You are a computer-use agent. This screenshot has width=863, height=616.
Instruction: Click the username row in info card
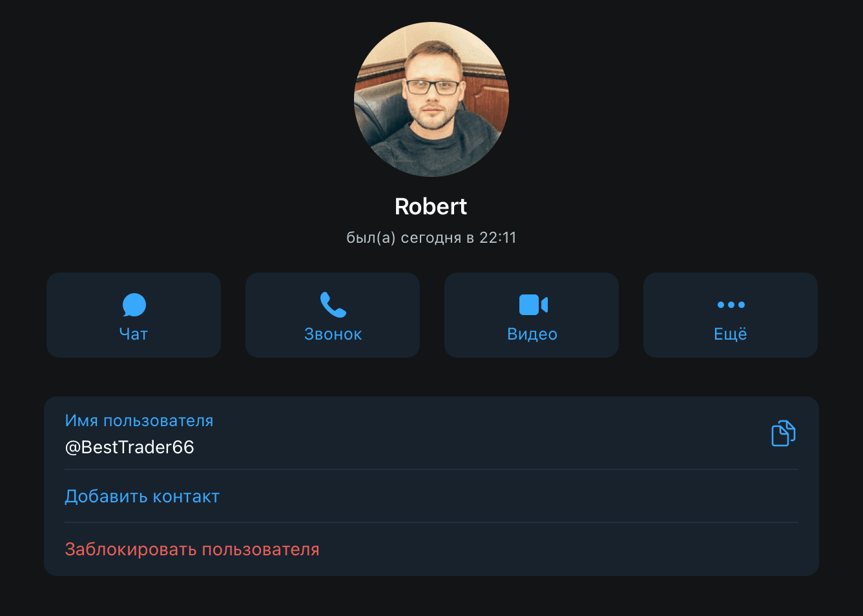(431, 433)
